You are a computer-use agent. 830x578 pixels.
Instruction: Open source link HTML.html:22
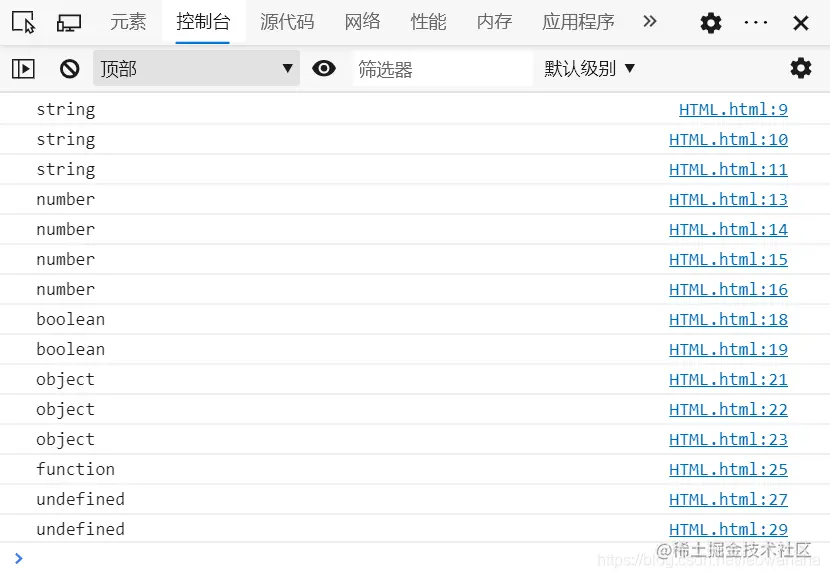pos(728,410)
